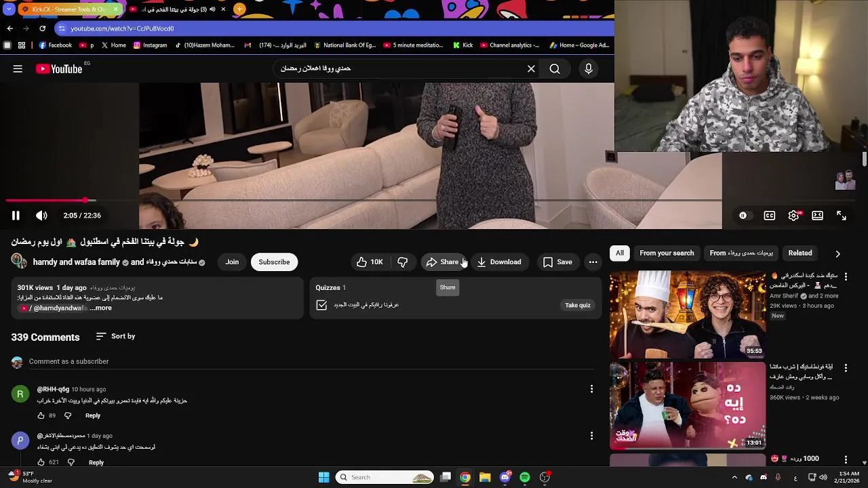
Task: Start voice search with the microphone
Action: [589, 68]
